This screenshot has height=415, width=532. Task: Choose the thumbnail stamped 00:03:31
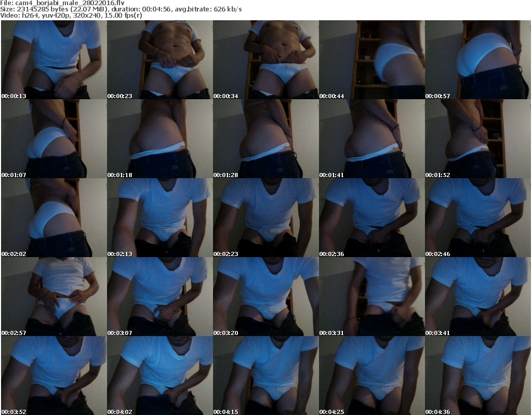[x=372, y=297]
